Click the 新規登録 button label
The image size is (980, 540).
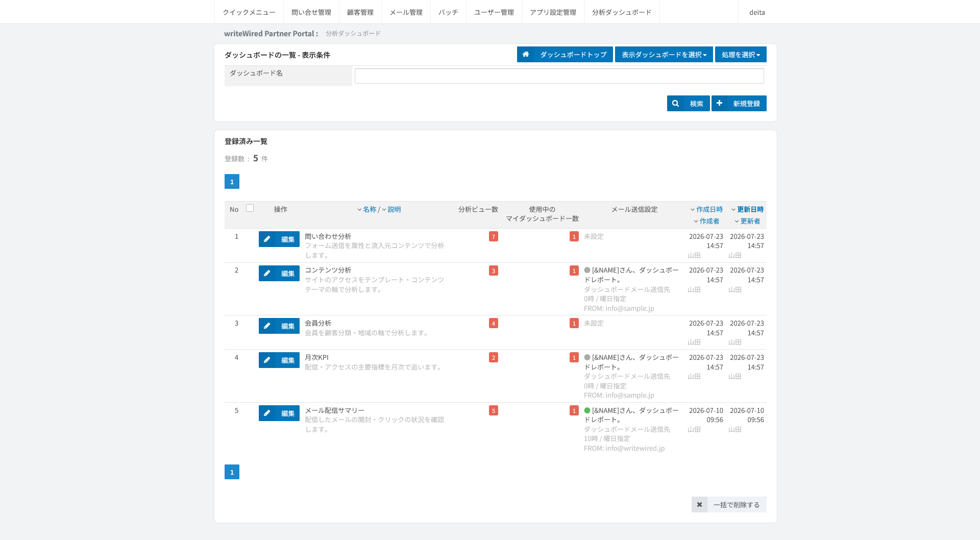click(x=746, y=104)
